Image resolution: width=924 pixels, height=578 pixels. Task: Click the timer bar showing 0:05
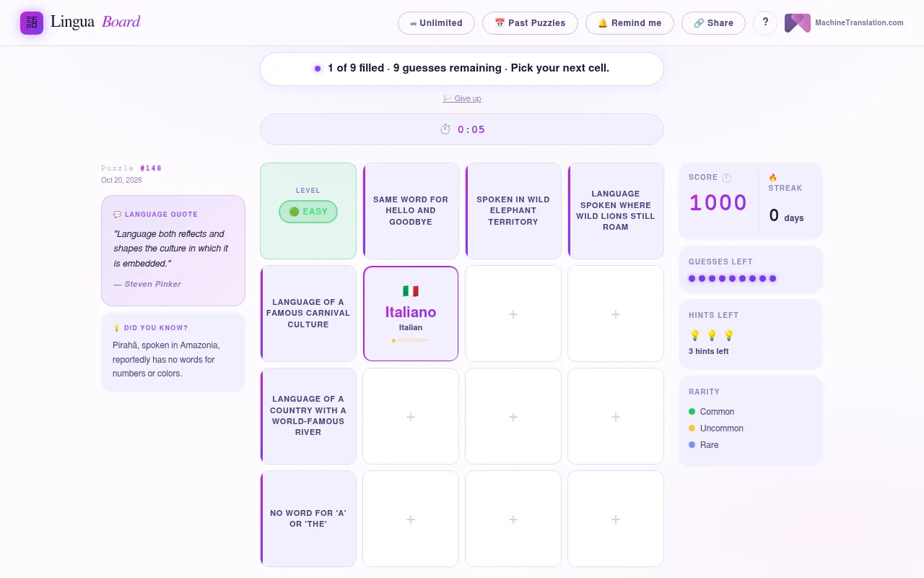(x=462, y=129)
